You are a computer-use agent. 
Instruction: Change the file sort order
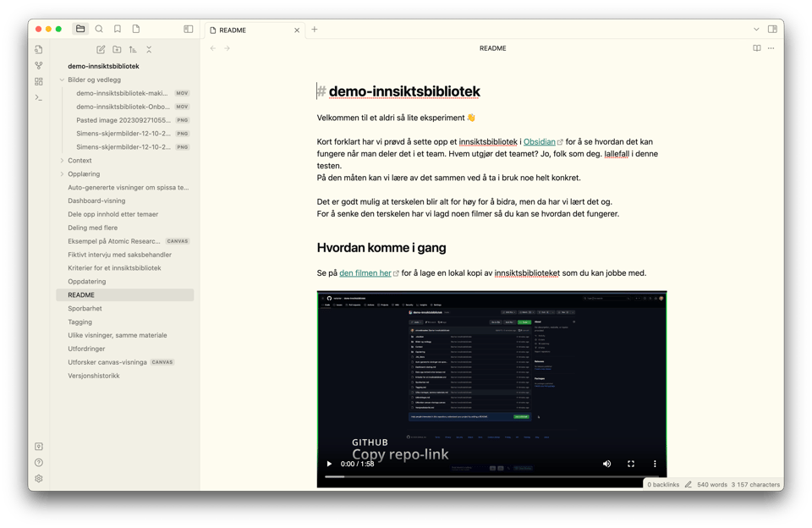click(133, 50)
